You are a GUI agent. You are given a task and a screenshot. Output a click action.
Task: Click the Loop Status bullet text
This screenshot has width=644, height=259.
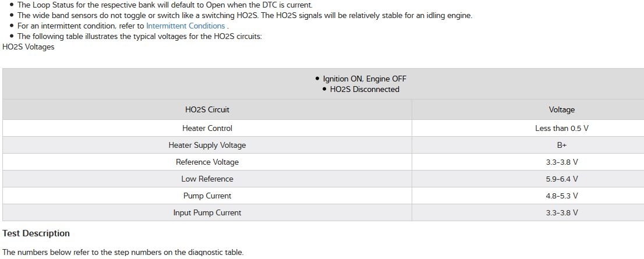click(x=165, y=5)
